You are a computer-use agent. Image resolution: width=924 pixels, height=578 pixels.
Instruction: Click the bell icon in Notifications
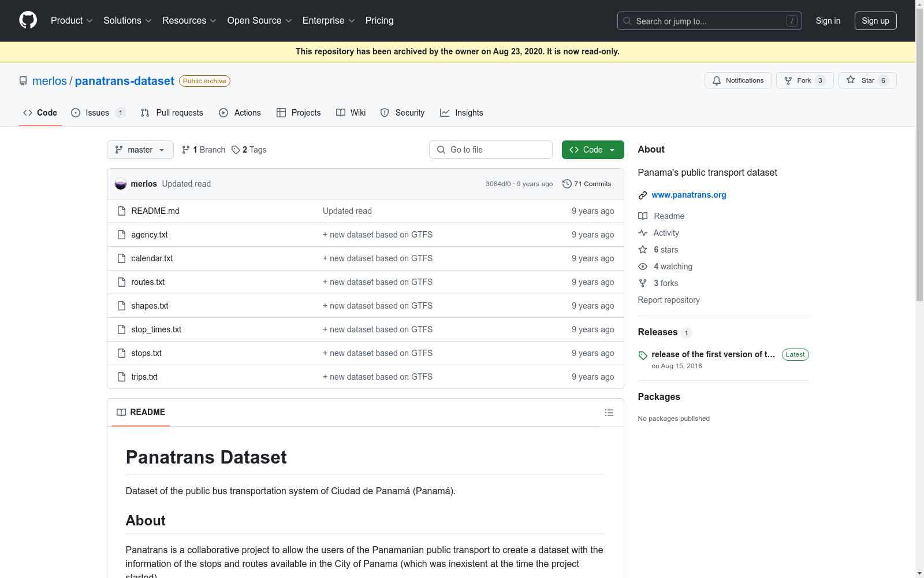tap(717, 81)
